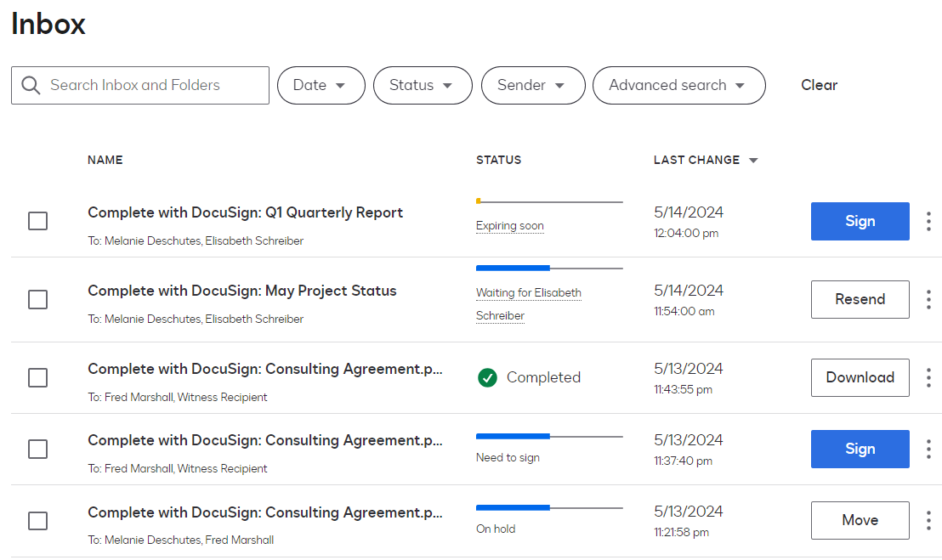The width and height of the screenshot is (942, 560).
Task: Select the Q1 Quarterly Report checkbox
Action: pos(37,221)
